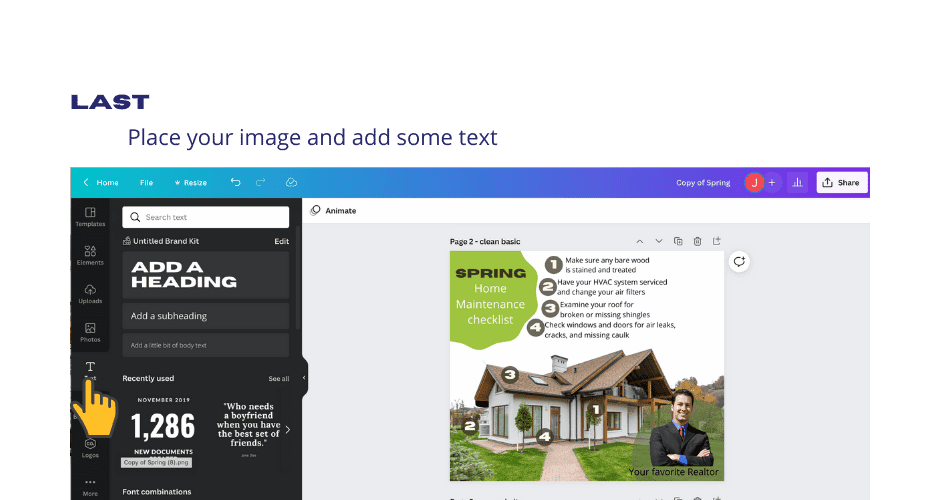
Task: Click the numbered circle 1 beside bare wood text
Action: (553, 264)
